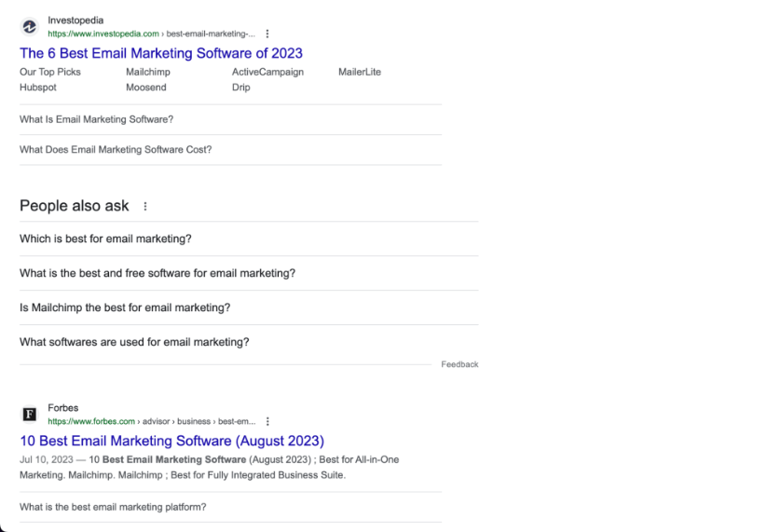767x532 pixels.
Task: Select the Our Top Picks sitelink
Action: [50, 72]
